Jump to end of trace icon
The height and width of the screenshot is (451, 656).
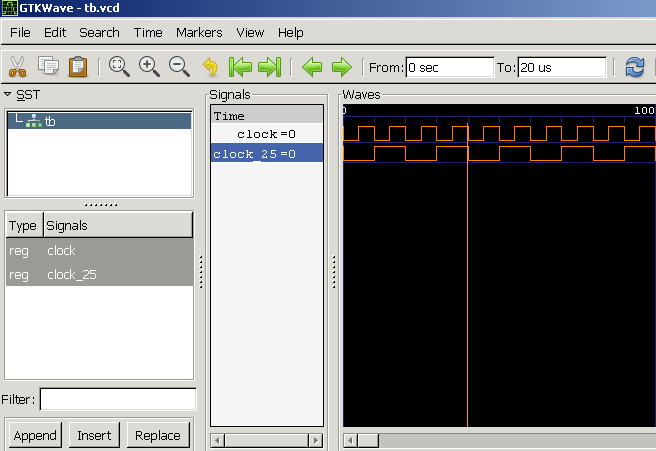(269, 67)
